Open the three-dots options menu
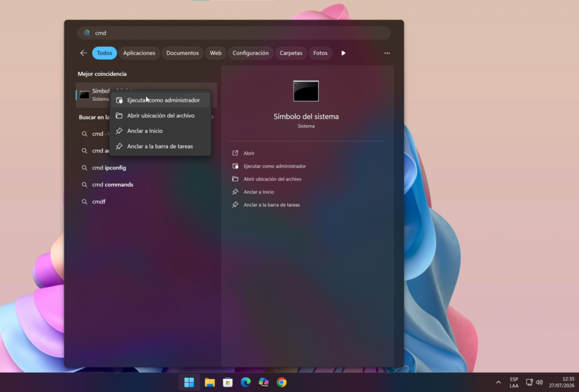Viewport: 579px width, 392px height. 387,53
